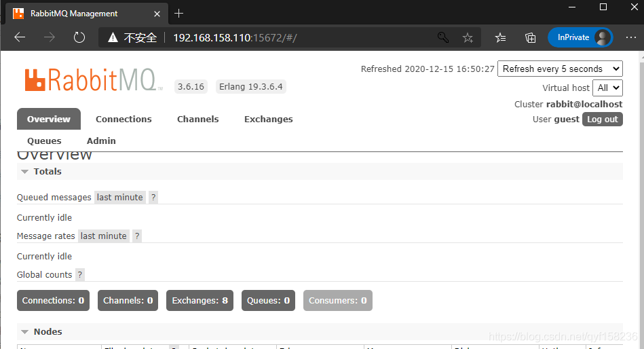The height and width of the screenshot is (349, 644).
Task: Maximize the browser window
Action: tap(603, 7)
